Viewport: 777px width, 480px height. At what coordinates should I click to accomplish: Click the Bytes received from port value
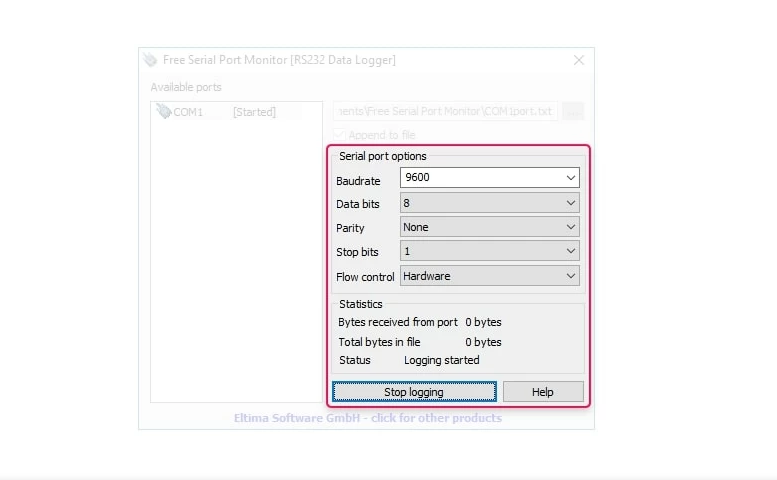click(483, 322)
